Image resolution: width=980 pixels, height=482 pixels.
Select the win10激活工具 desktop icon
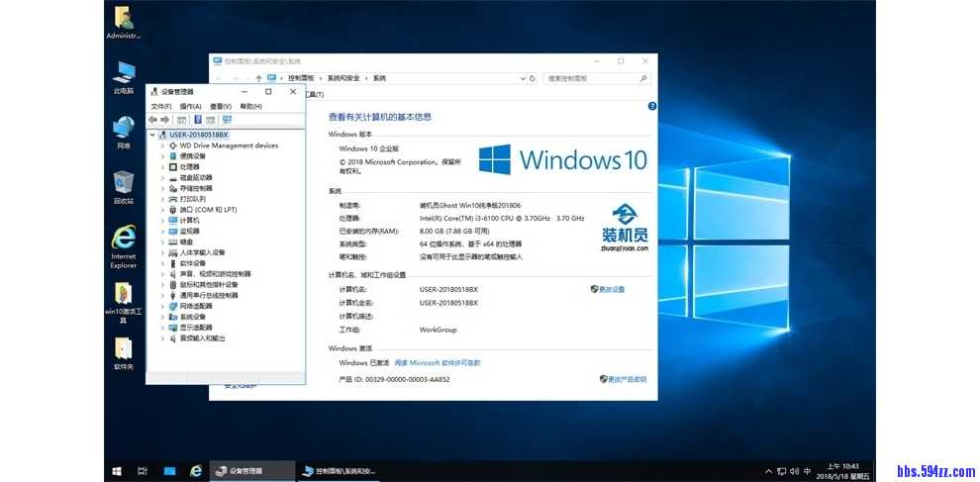(x=123, y=302)
